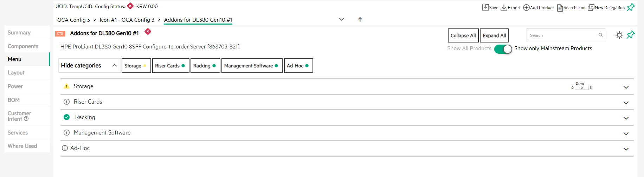
Task: Click red error icon beside Addons title
Action: (148, 32)
